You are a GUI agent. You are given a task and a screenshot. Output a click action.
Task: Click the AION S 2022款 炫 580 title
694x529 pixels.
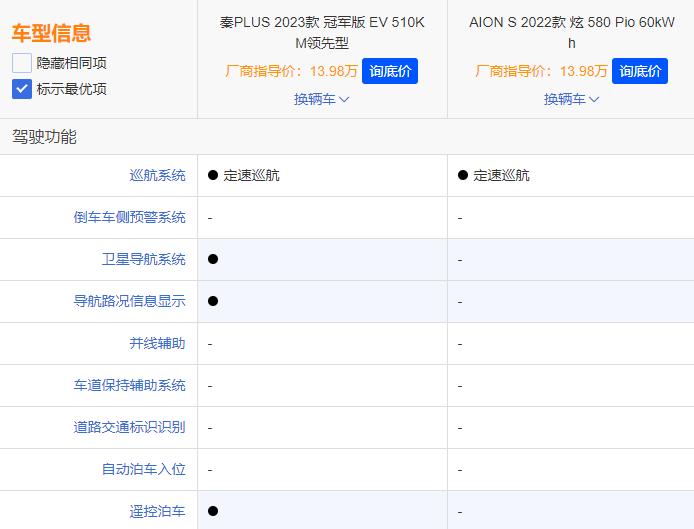572,32
